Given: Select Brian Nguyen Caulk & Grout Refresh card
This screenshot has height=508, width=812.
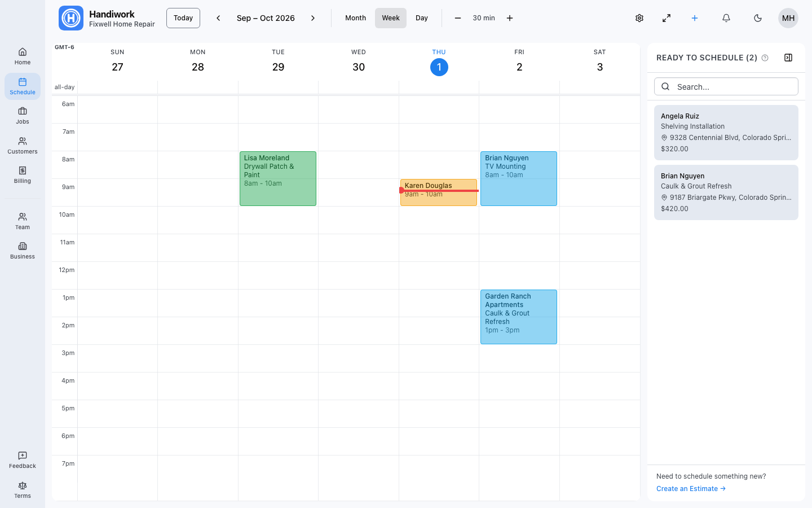Looking at the screenshot, I should point(726,192).
